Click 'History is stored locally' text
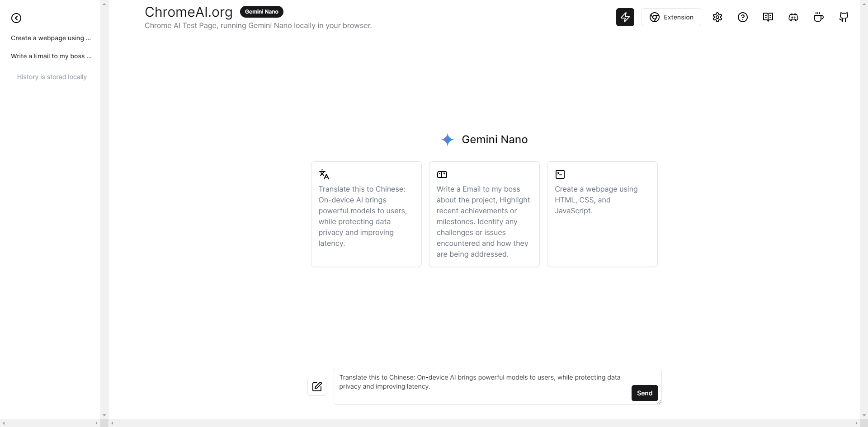This screenshot has width=868, height=427. 52,77
